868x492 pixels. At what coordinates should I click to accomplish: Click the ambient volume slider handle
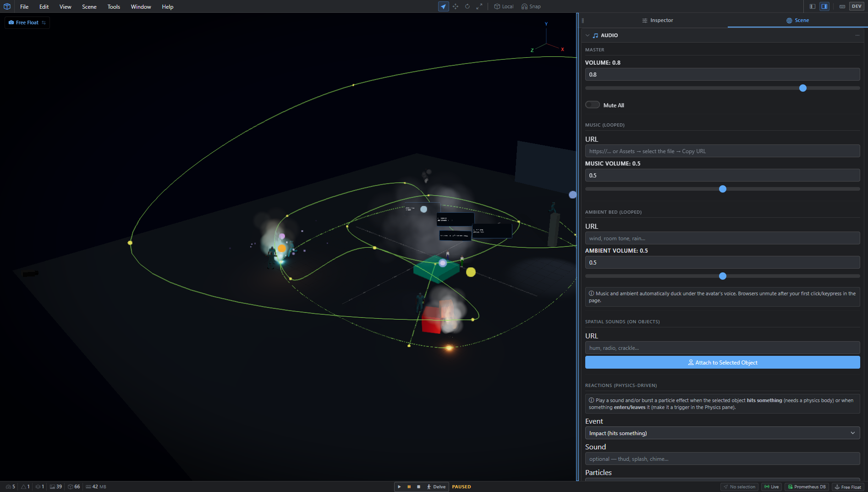tap(723, 276)
